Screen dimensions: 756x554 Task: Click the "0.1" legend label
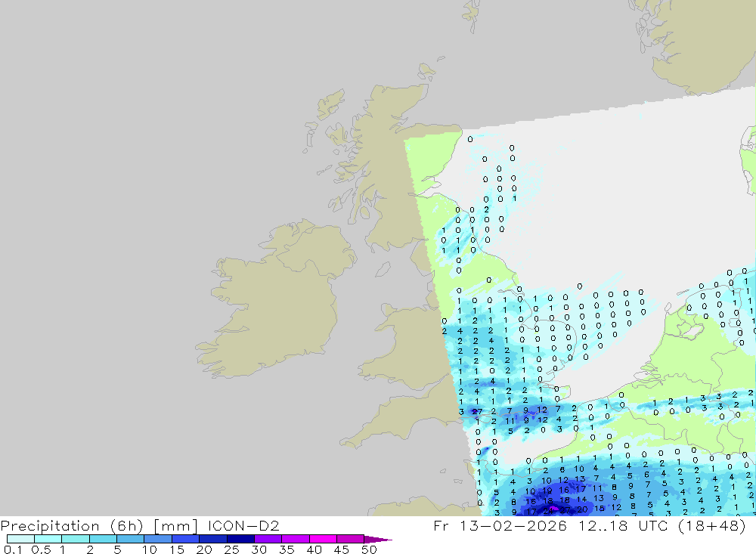[13, 549]
